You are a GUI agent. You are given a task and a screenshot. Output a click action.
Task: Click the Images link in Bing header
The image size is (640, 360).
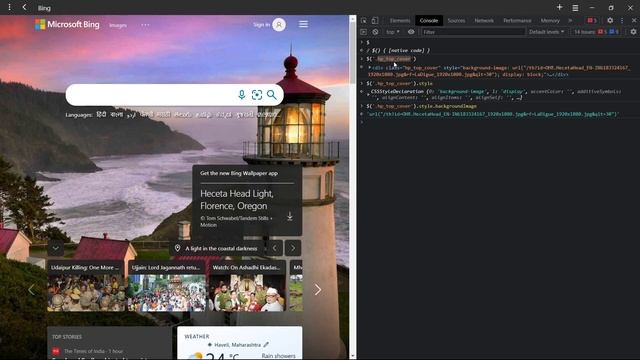(118, 25)
